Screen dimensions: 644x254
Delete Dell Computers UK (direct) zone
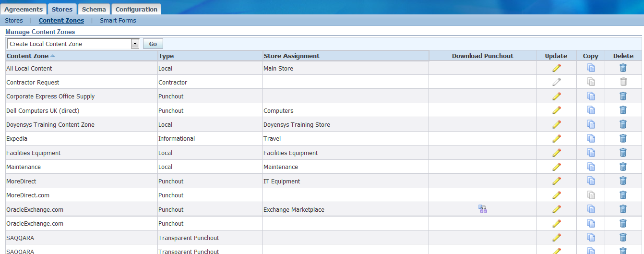pos(623,110)
